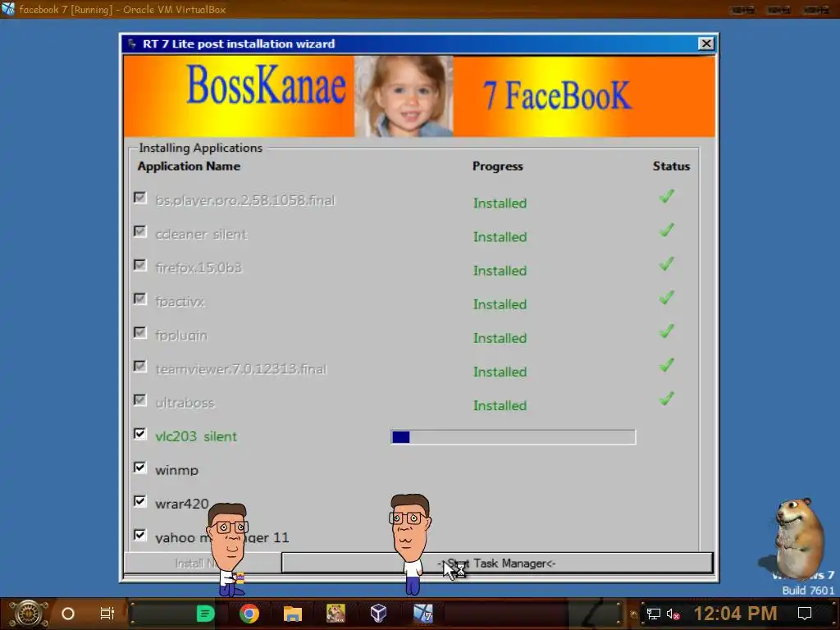Click the '7 FaceBooK' banner text
The width and height of the screenshot is (840, 630).
(x=557, y=95)
